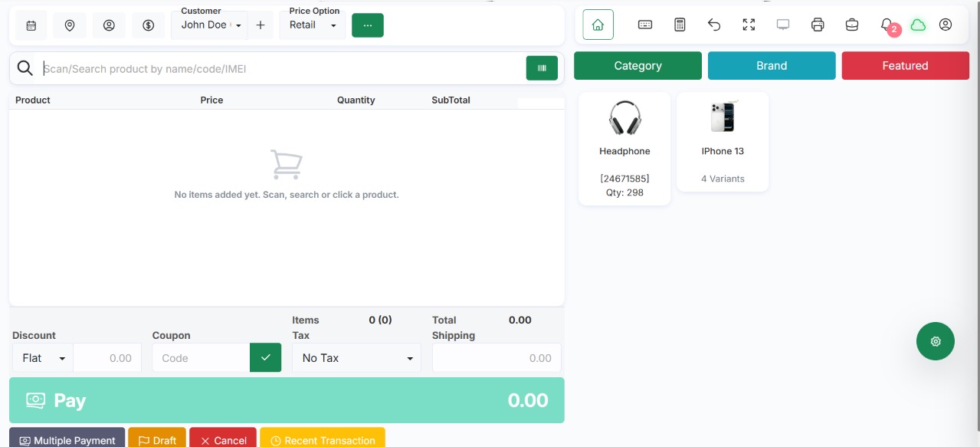Image resolution: width=980 pixels, height=447 pixels.
Task: Click the search magnifier icon
Action: (x=25, y=68)
